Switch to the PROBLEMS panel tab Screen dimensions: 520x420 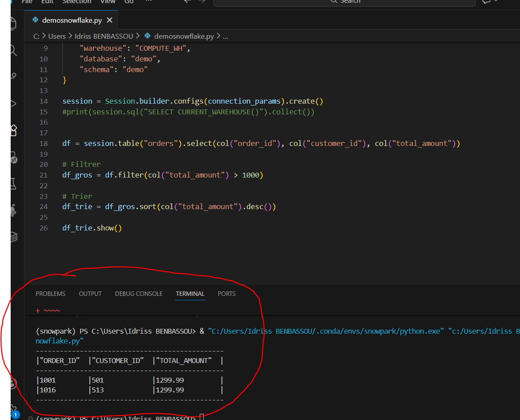50,294
